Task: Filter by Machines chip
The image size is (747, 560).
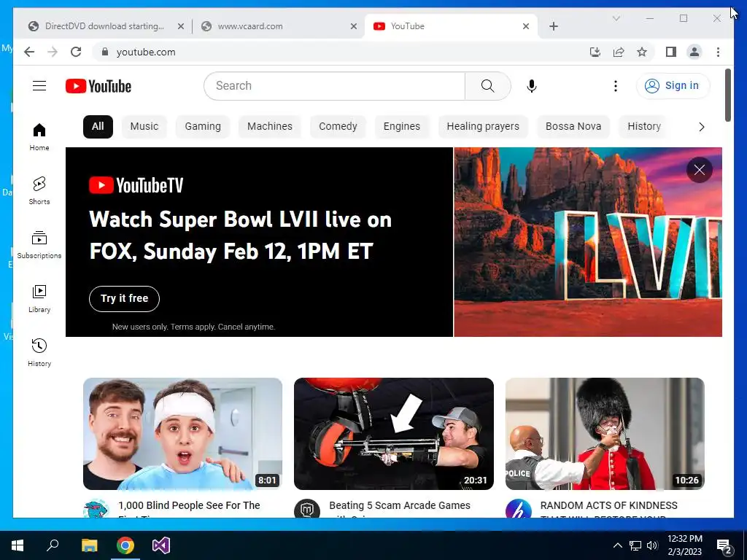Action: 270,126
